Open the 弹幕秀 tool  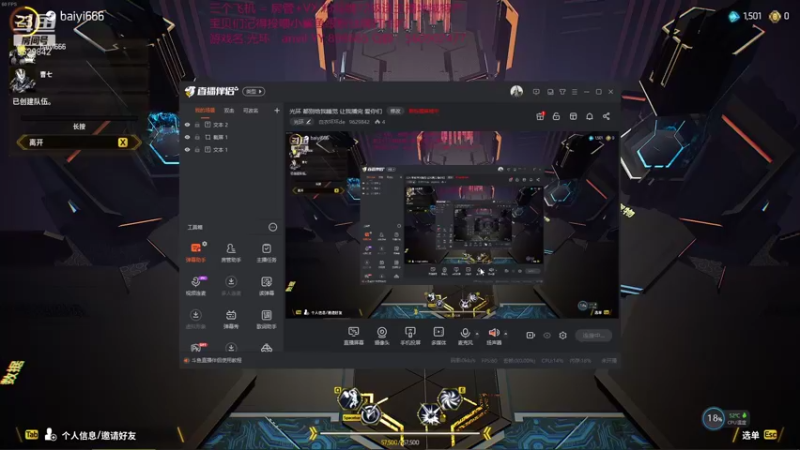(x=231, y=319)
